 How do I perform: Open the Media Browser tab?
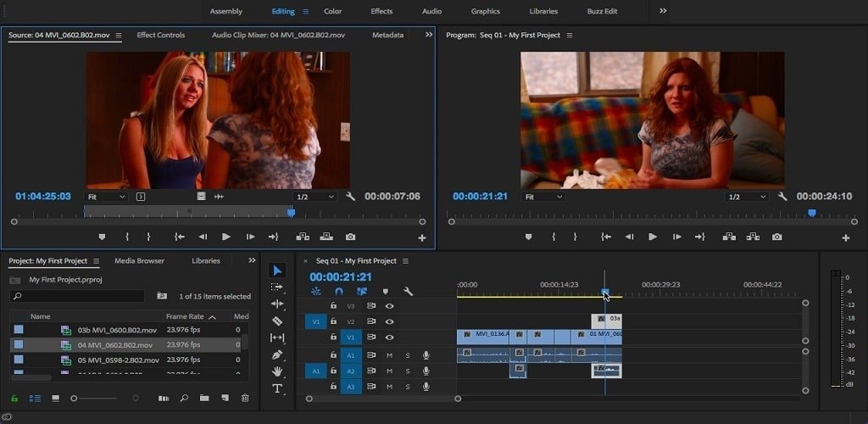pos(140,260)
